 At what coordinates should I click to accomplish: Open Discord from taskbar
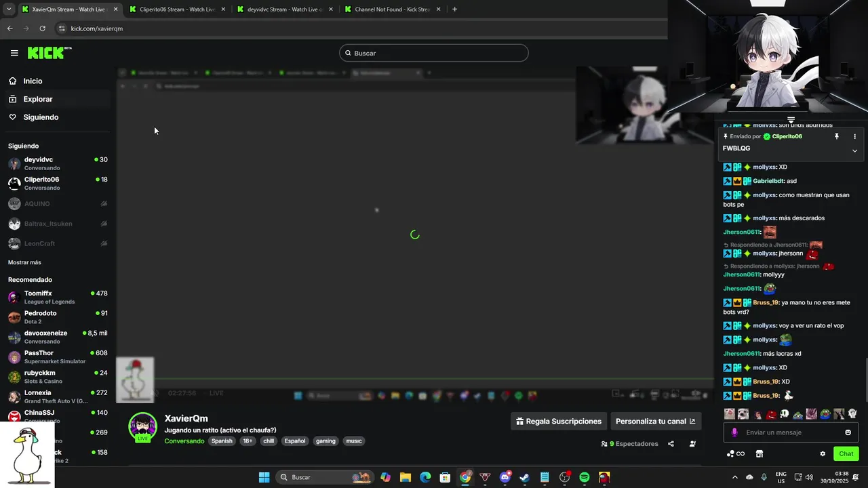(505, 477)
